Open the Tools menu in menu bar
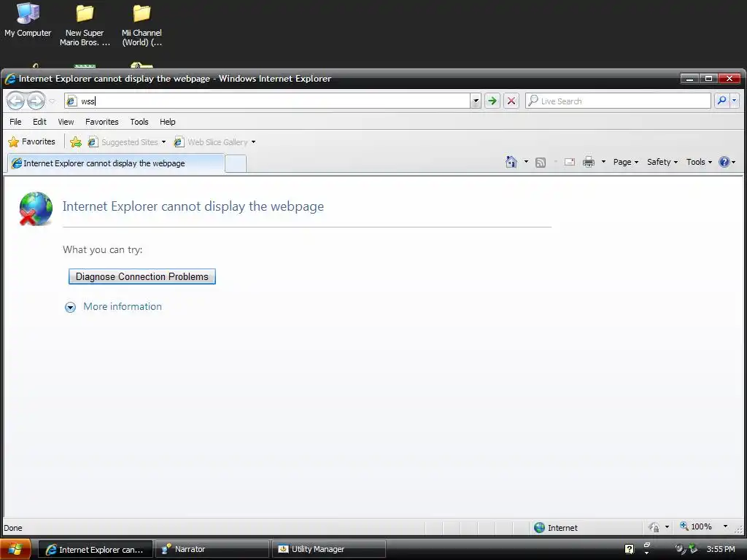The image size is (747, 560). [139, 122]
